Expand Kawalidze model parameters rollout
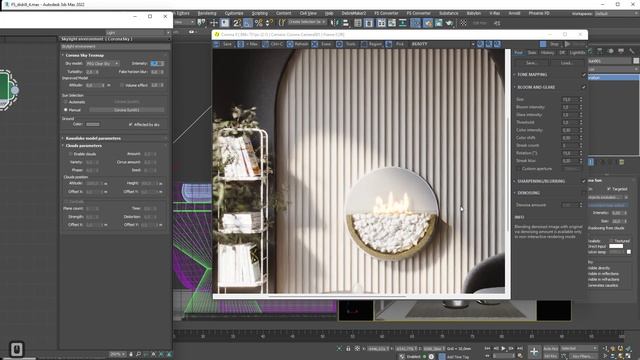640x360 pixels. click(93, 138)
